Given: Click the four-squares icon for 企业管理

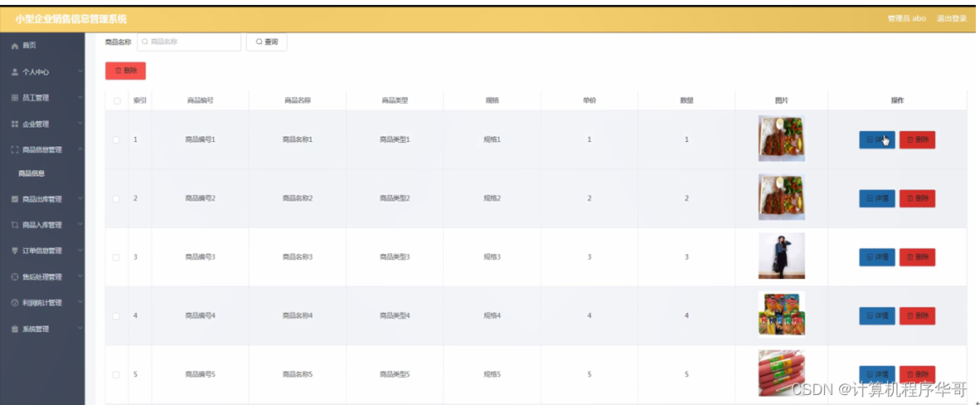Looking at the screenshot, I should [x=15, y=124].
